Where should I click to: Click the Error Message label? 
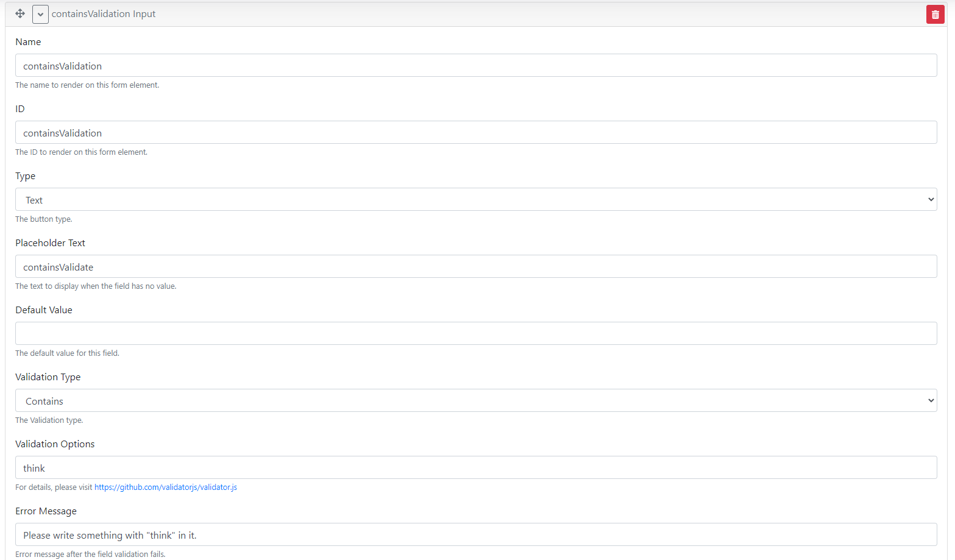click(x=46, y=511)
